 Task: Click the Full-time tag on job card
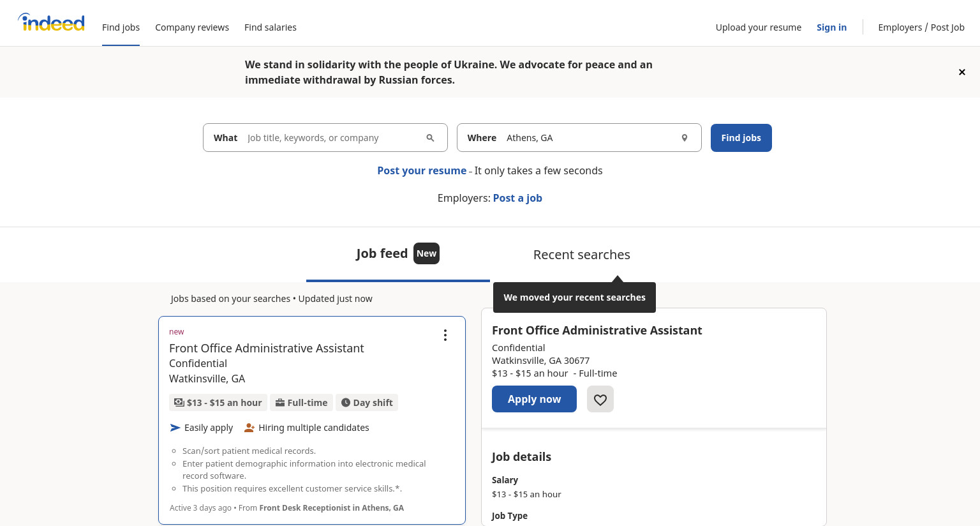(301, 403)
